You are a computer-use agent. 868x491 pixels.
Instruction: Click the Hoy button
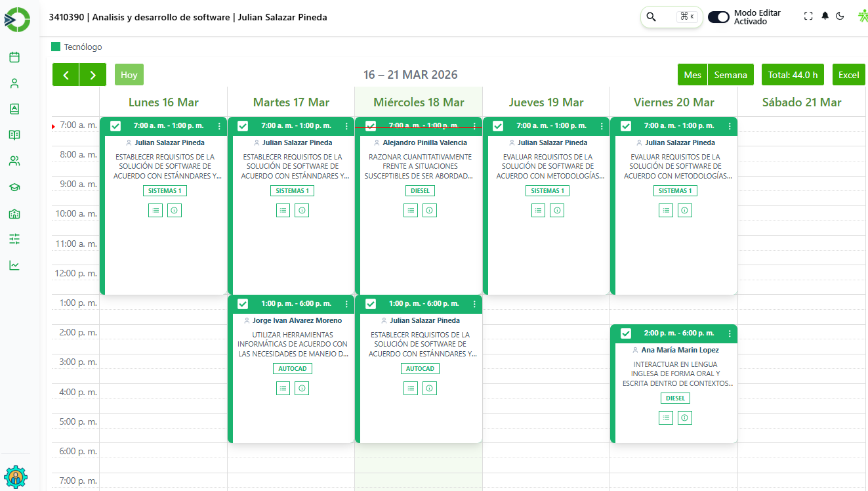click(129, 75)
